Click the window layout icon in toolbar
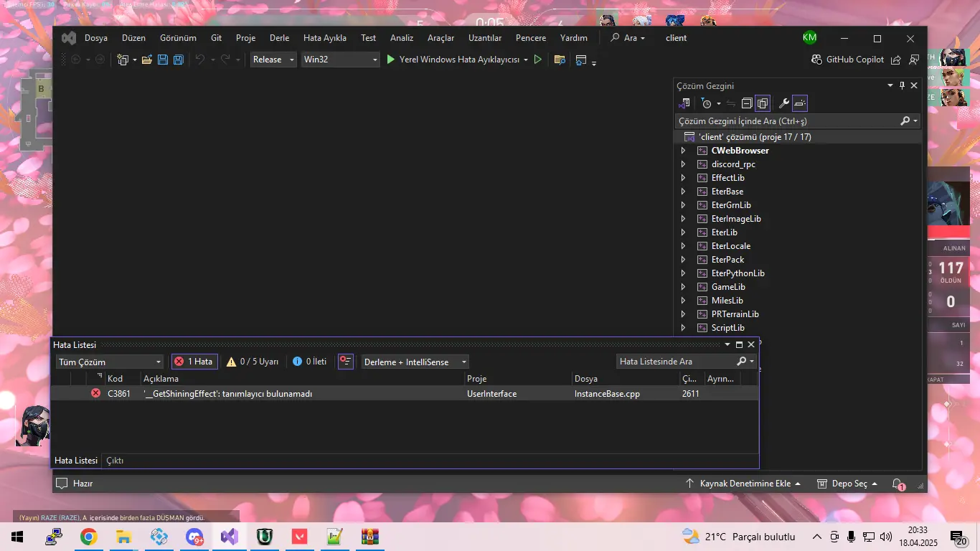The width and height of the screenshot is (980, 551). pos(581,60)
